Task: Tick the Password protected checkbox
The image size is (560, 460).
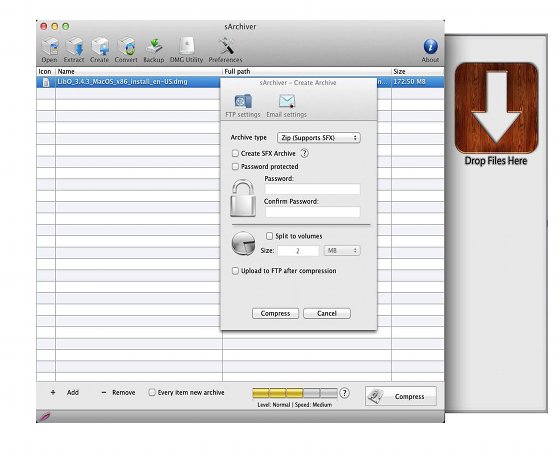Action: pyautogui.click(x=235, y=166)
